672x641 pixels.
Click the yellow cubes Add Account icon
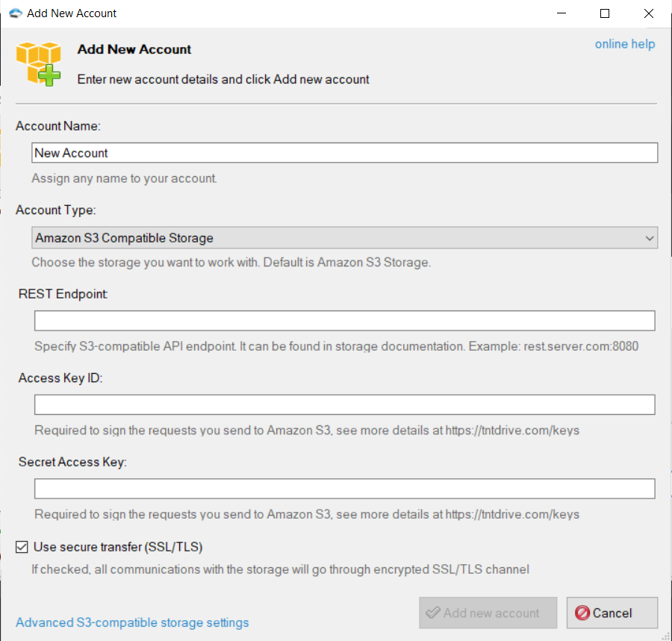pos(39,63)
